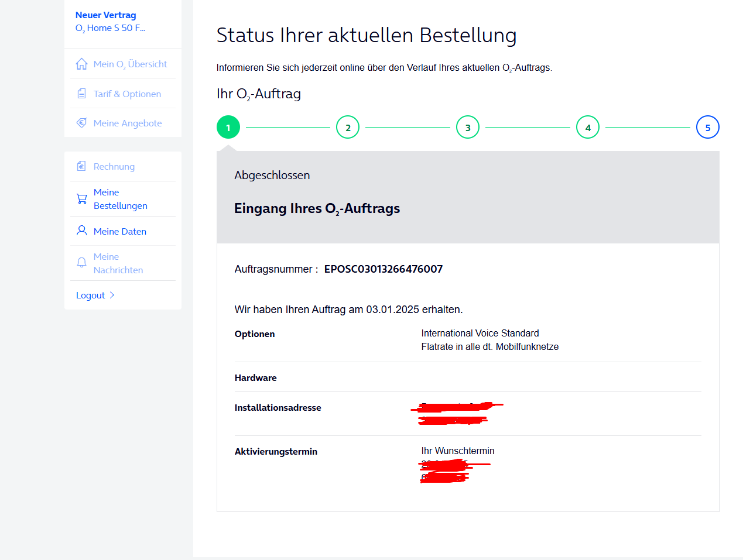Select order progress step 5
Screen dimensions: 743x560
[x=708, y=127]
